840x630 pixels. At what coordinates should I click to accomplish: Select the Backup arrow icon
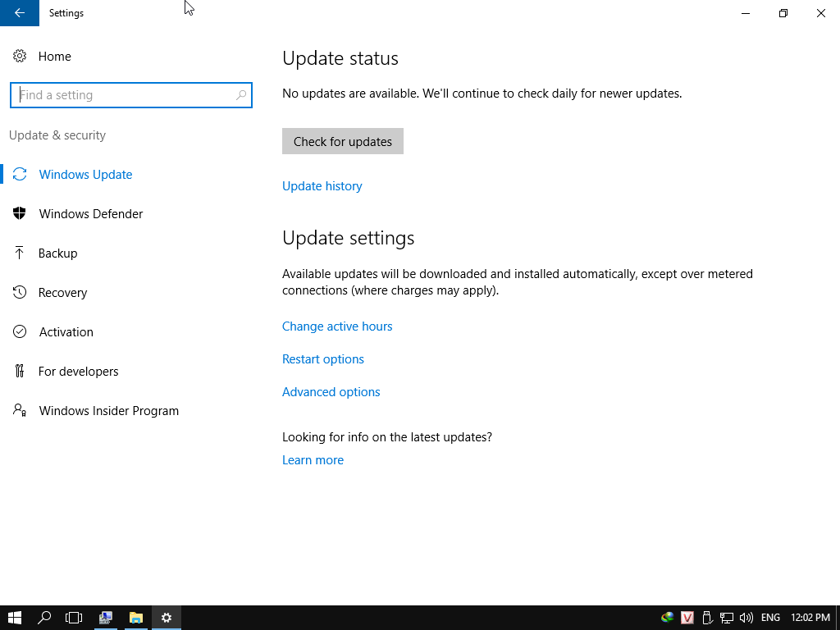[20, 253]
